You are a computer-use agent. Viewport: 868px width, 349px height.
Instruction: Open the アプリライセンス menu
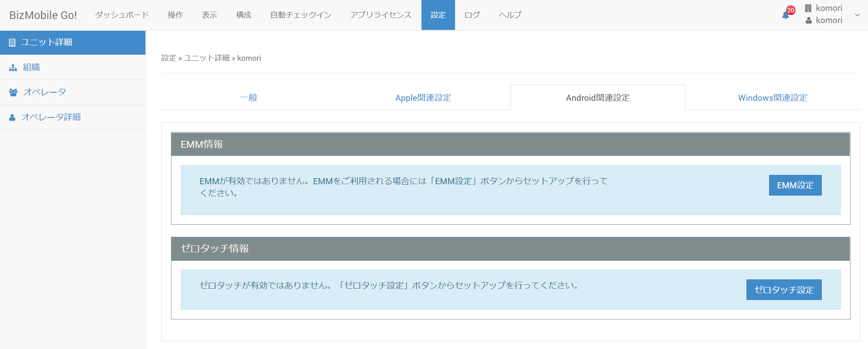tap(381, 15)
